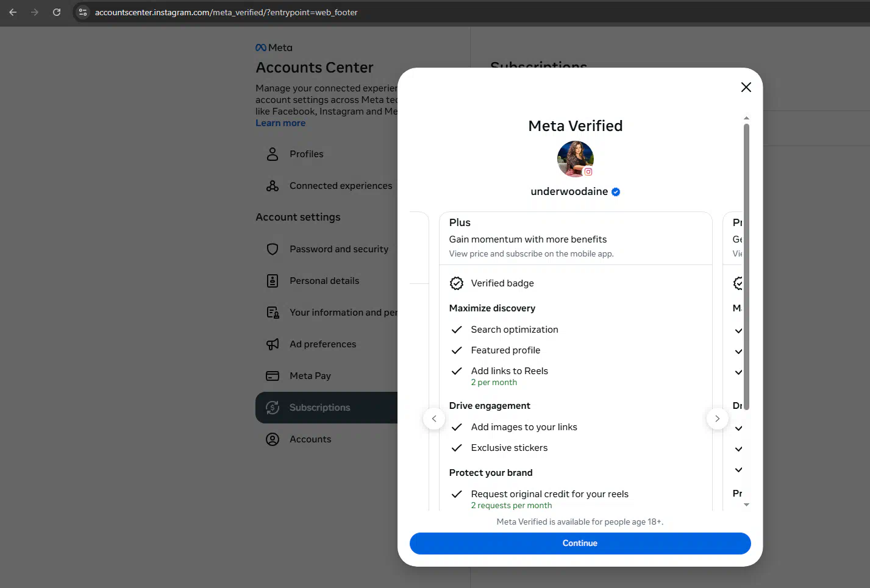Click the Ad preferences megaphone icon
Image resolution: width=870 pixels, height=588 pixels.
[273, 344]
